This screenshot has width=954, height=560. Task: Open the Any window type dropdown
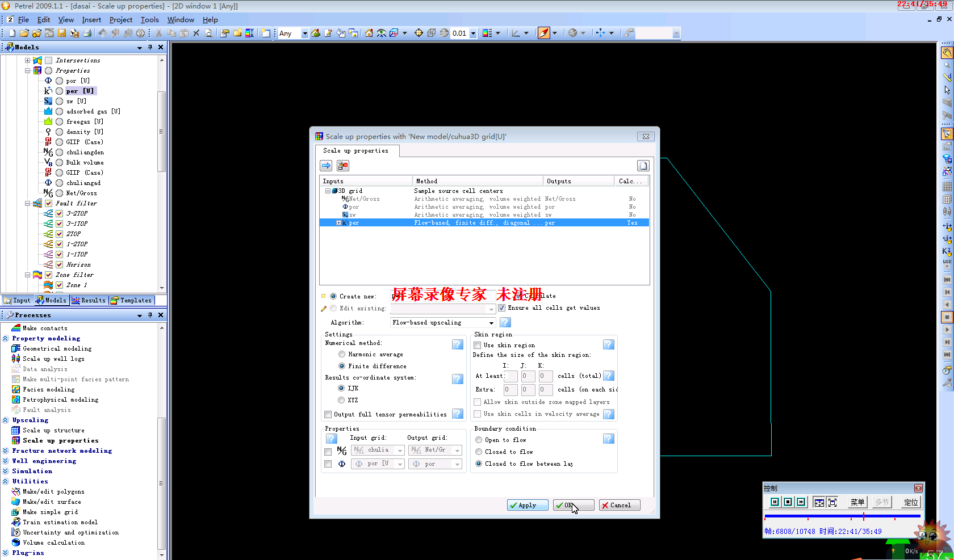pos(304,33)
